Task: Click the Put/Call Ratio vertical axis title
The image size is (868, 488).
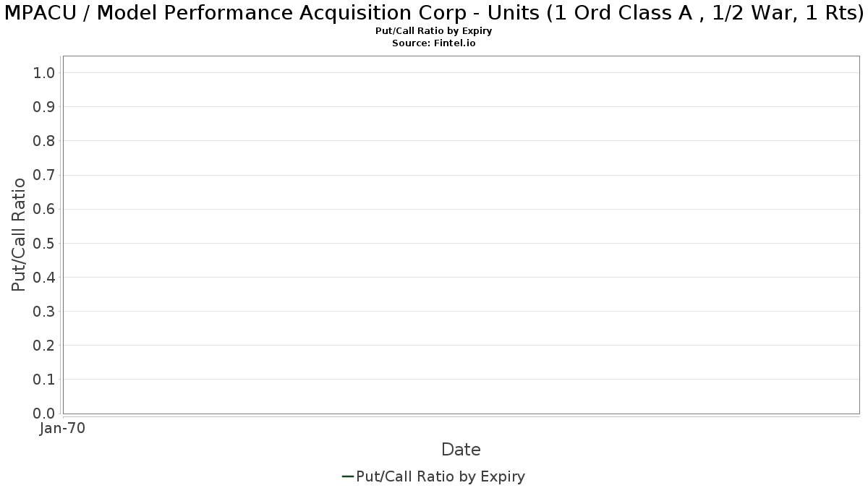Action: [19, 234]
